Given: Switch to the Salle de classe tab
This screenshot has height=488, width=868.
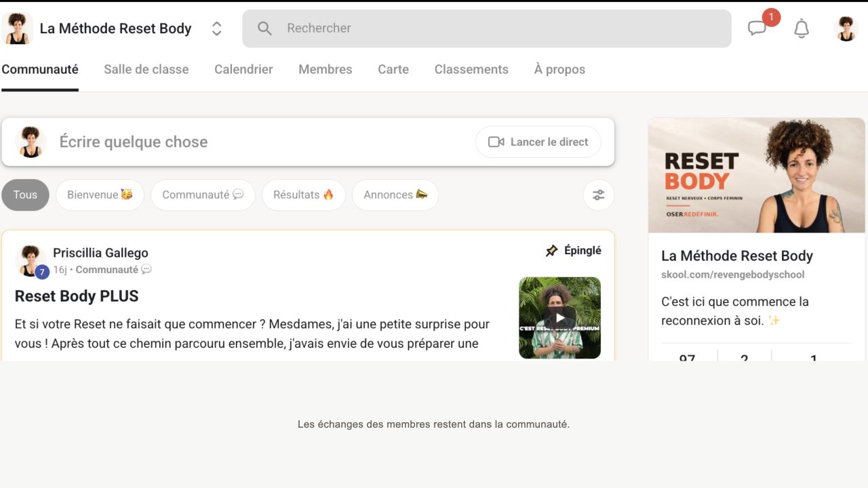Looking at the screenshot, I should [146, 69].
